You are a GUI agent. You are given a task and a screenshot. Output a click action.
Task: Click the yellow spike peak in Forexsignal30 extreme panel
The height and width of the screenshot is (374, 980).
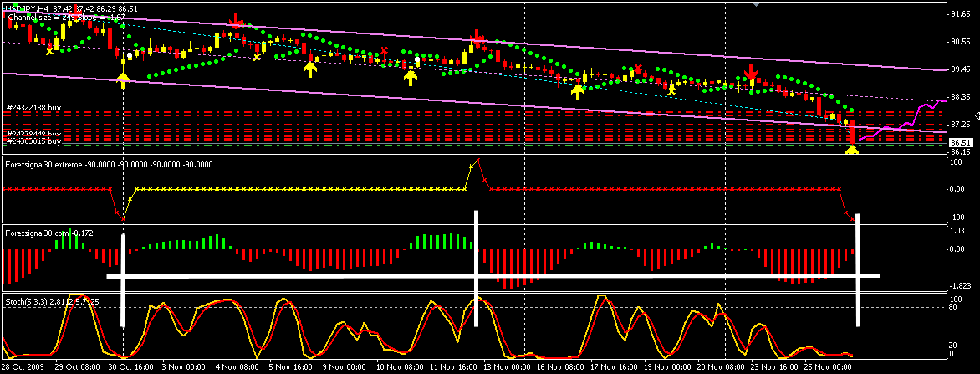point(477,159)
